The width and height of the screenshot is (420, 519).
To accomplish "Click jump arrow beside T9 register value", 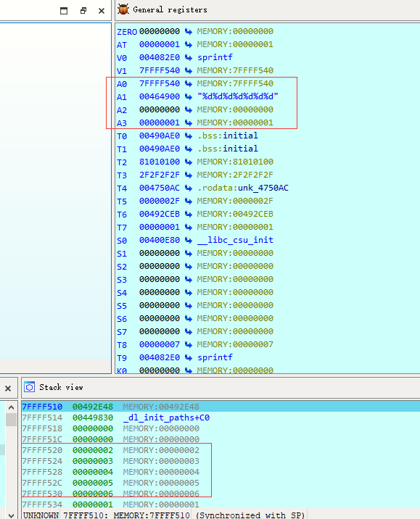I will 189,357.
